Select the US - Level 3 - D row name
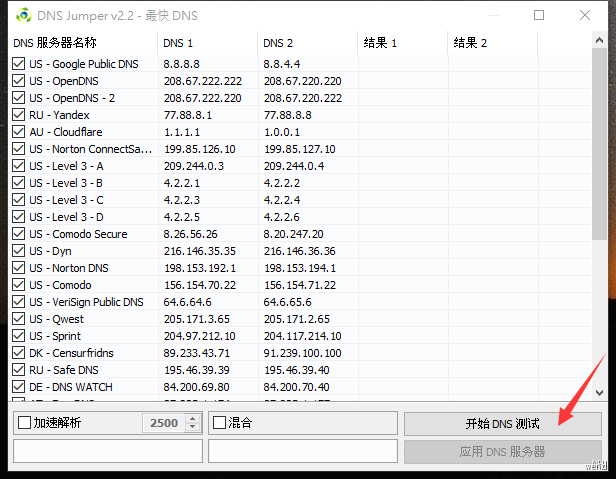The height and width of the screenshot is (479, 616). [66, 217]
